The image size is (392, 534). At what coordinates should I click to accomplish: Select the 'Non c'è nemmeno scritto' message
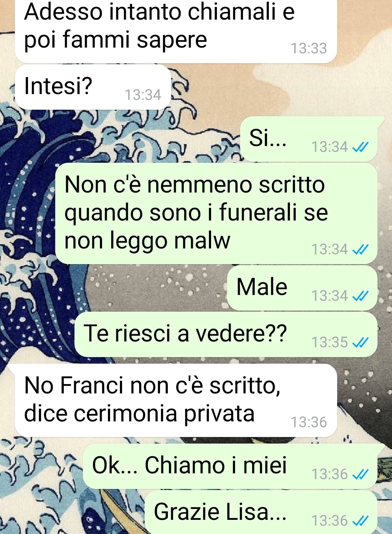pyautogui.click(x=216, y=213)
